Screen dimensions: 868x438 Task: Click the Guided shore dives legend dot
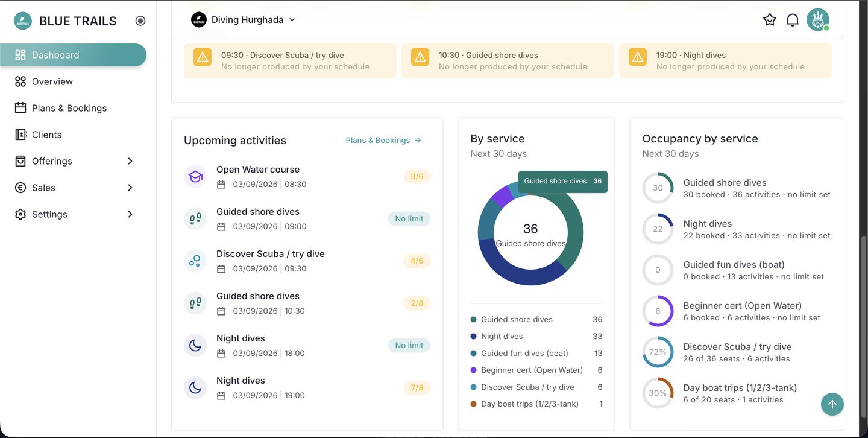point(474,320)
